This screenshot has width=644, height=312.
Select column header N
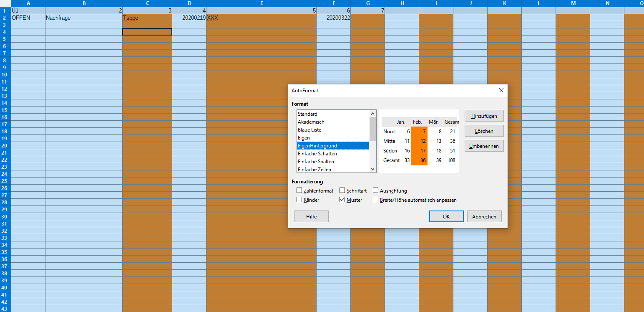pos(607,3)
